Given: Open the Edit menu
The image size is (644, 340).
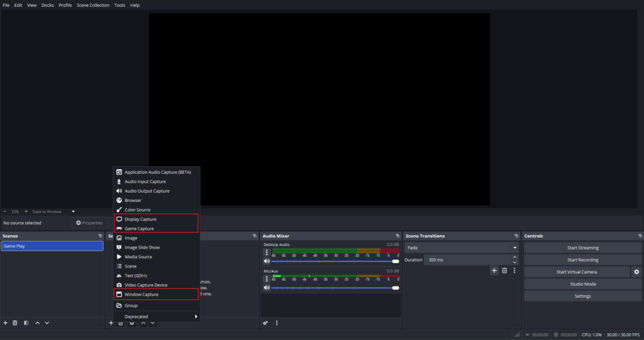Looking at the screenshot, I should point(18,5).
